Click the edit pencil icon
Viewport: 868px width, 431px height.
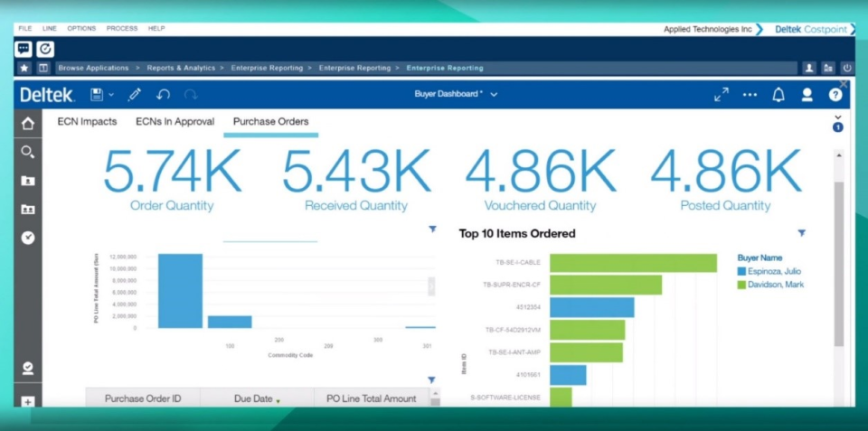coord(134,95)
